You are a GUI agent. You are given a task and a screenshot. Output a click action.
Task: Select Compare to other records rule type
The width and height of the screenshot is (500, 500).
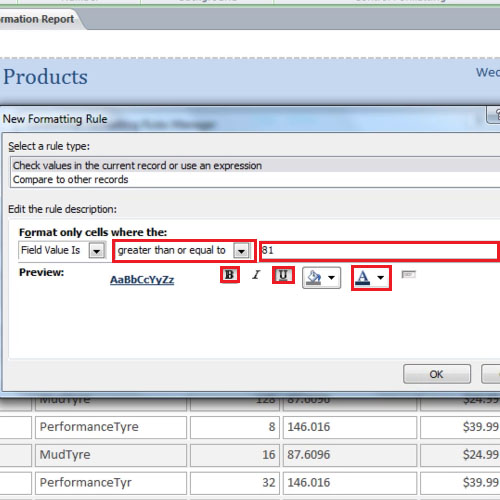[255, 179]
